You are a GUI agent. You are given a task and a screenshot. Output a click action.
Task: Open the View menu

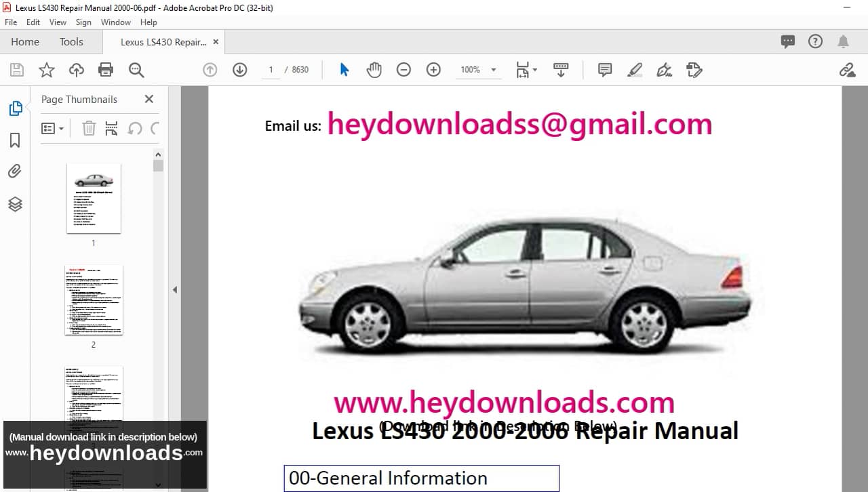(x=58, y=22)
